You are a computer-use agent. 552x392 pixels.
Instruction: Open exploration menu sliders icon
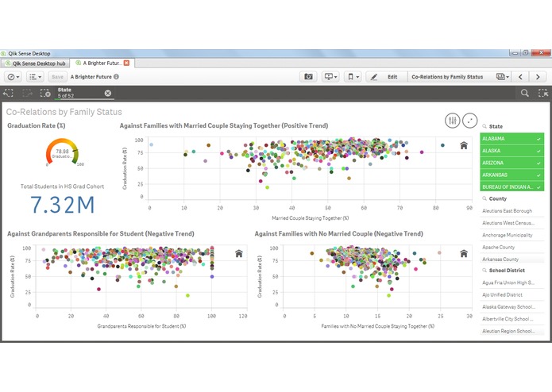[453, 121]
